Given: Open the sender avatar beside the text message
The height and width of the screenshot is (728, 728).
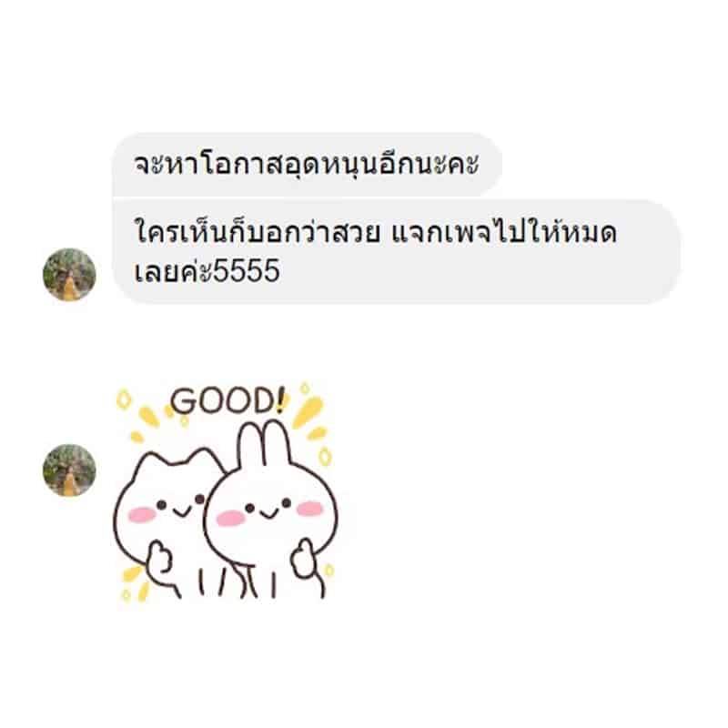Looking at the screenshot, I should pos(70,275).
